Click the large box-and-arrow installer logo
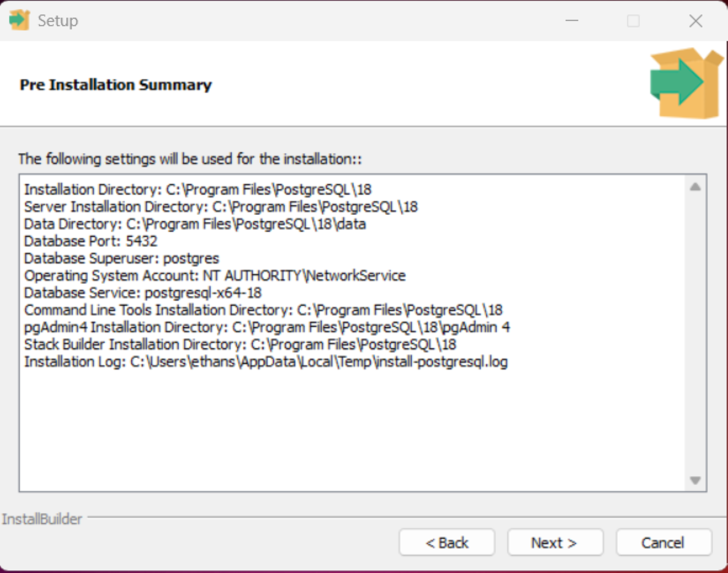This screenshot has width=728, height=573. pos(686,84)
